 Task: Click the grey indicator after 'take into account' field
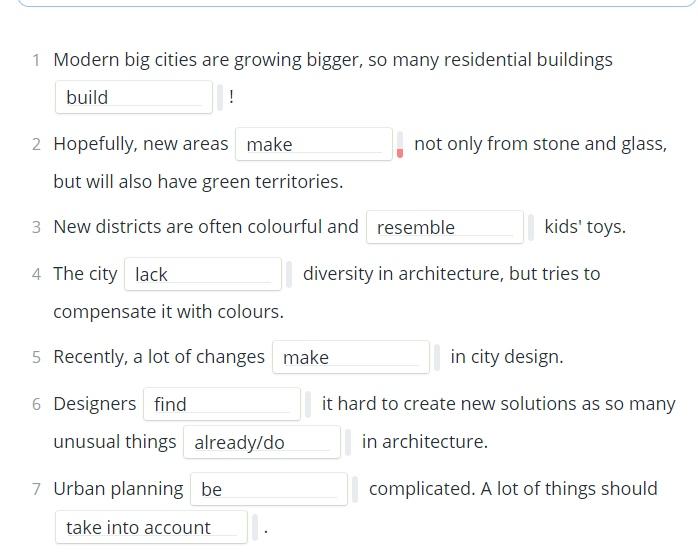255,528
